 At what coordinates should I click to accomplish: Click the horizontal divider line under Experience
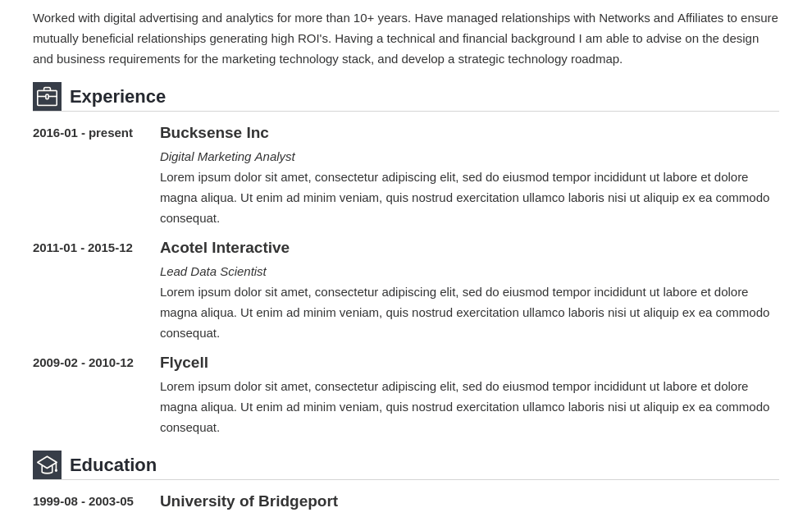[420, 111]
